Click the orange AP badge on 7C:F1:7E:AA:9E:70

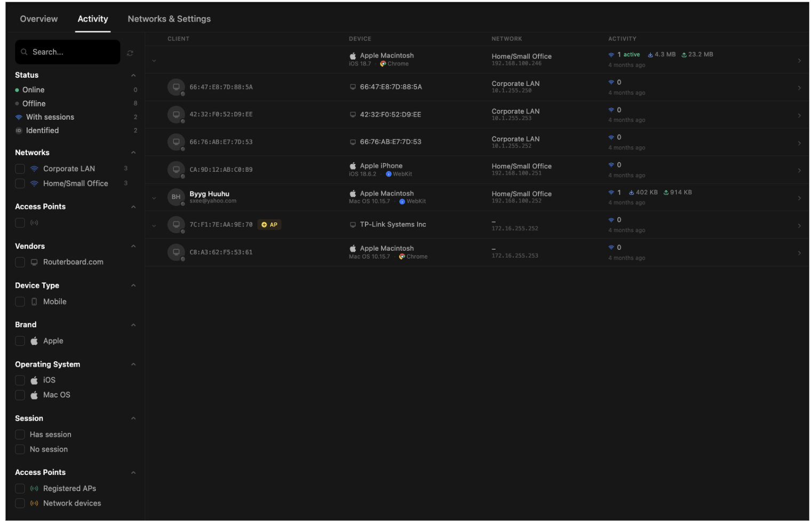[269, 225]
